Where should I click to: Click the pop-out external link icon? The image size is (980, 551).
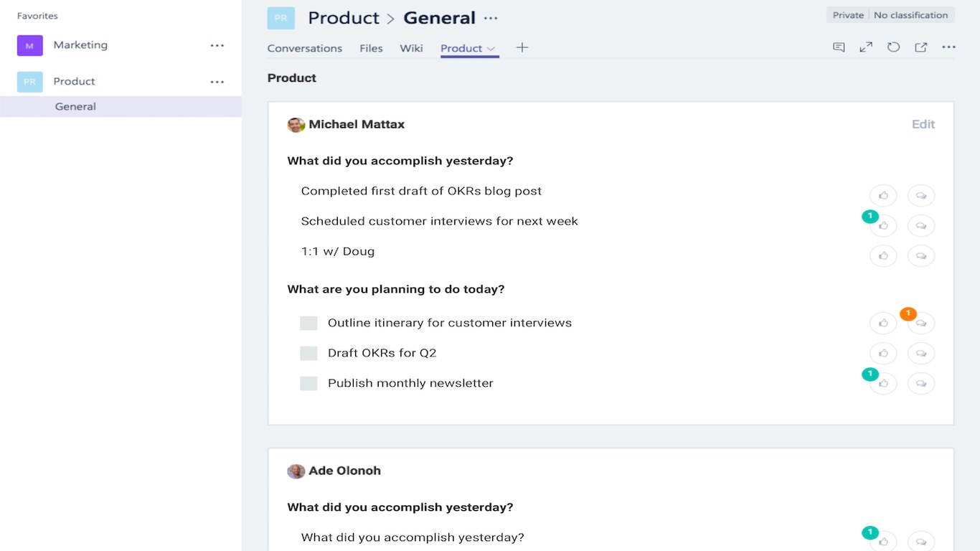920,47
